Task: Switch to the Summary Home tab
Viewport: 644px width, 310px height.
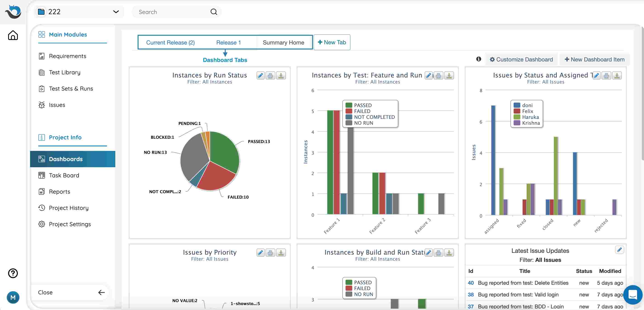Action: pyautogui.click(x=284, y=42)
